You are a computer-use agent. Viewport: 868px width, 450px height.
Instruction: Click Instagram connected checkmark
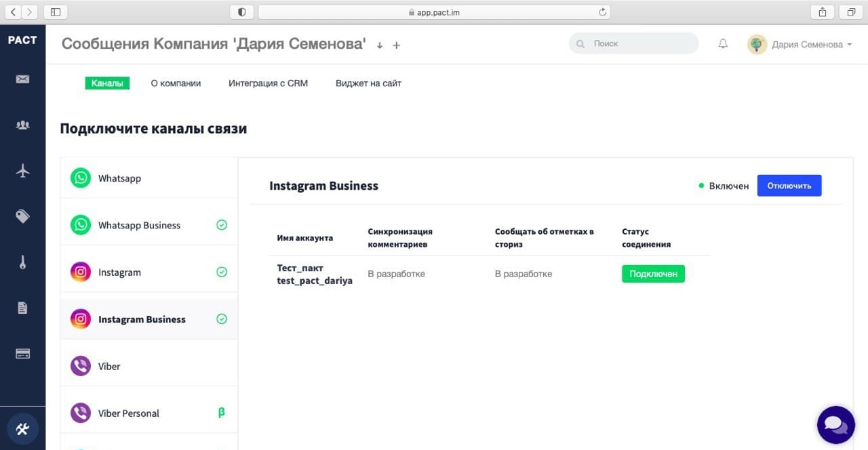[x=222, y=272]
